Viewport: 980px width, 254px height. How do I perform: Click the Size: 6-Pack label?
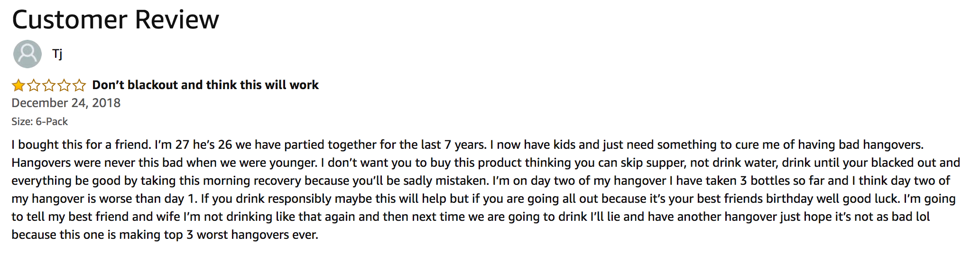39,122
